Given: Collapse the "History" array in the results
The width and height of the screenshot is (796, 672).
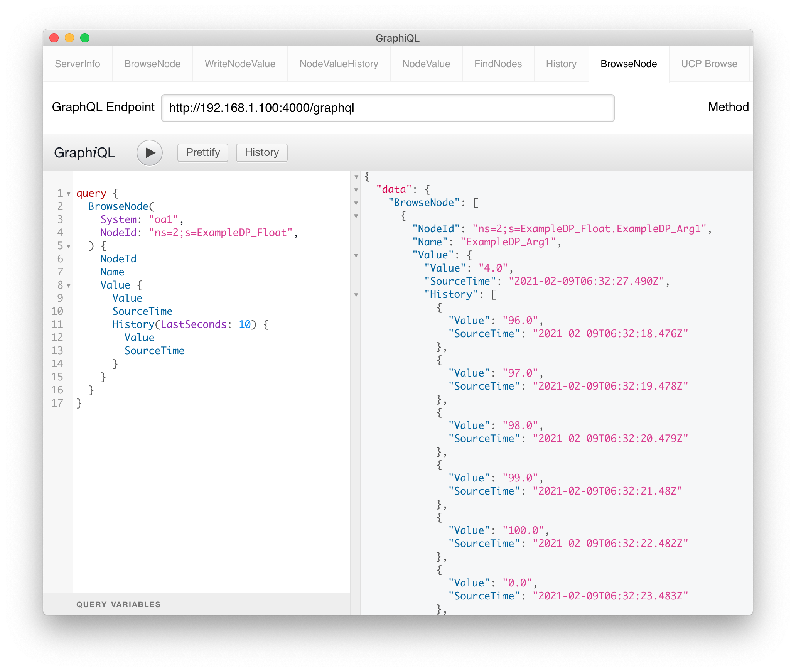Looking at the screenshot, I should click(x=356, y=295).
